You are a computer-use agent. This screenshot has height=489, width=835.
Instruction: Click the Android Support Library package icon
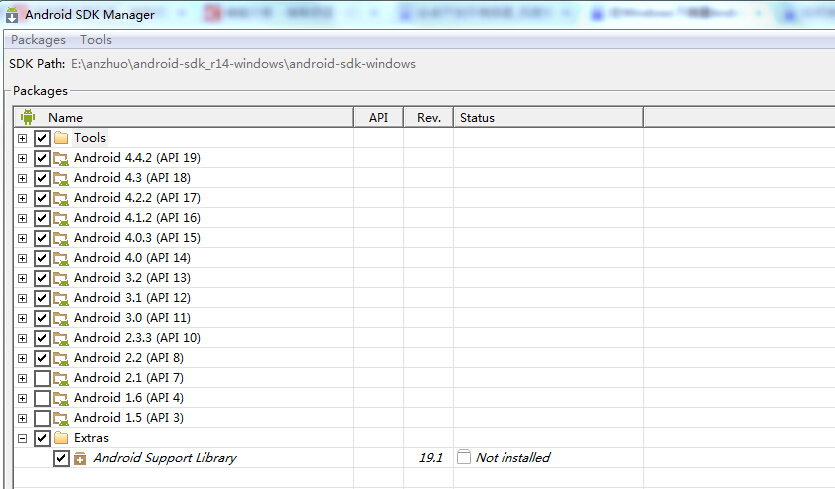coord(80,458)
